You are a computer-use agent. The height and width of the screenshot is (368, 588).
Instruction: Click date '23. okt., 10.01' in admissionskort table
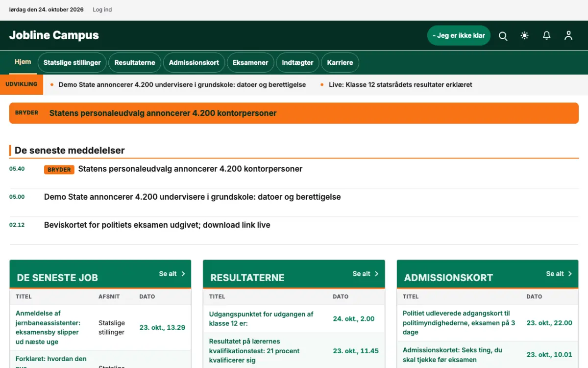549,355
